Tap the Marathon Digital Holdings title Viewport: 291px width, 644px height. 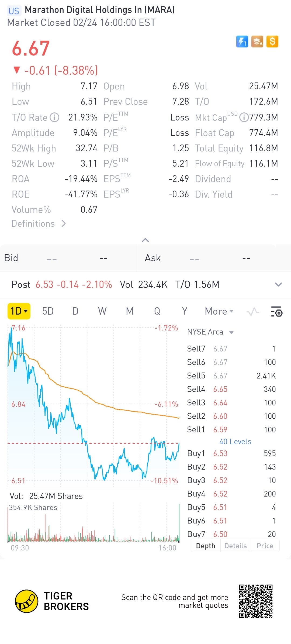(100, 10)
